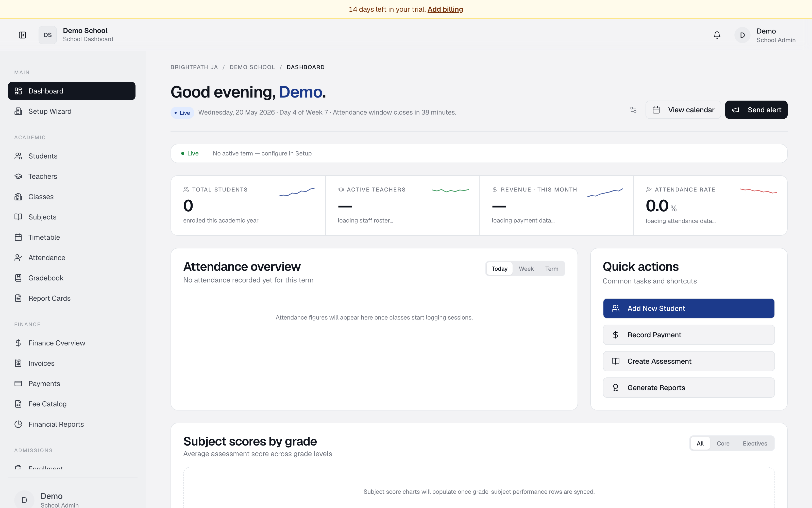812x508 pixels.
Task: Click Record Payment quick action
Action: (x=688, y=335)
